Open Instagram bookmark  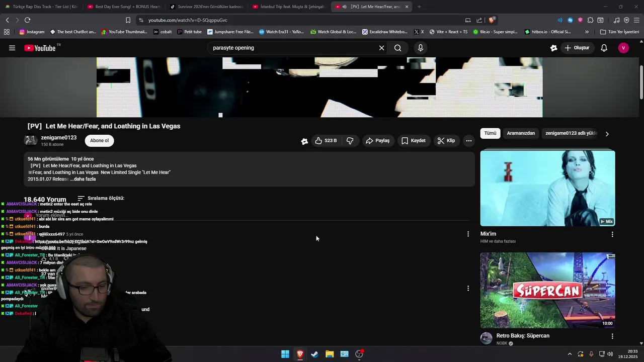pos(32,32)
